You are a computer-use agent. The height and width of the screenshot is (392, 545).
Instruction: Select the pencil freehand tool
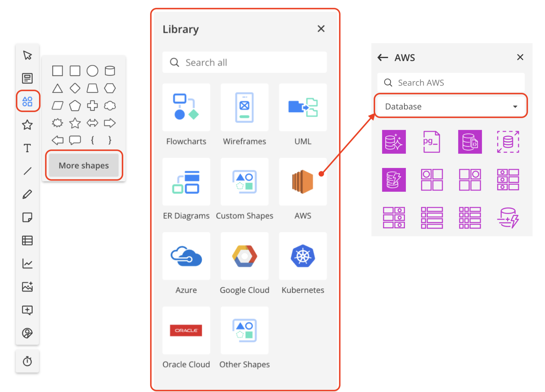point(27,194)
